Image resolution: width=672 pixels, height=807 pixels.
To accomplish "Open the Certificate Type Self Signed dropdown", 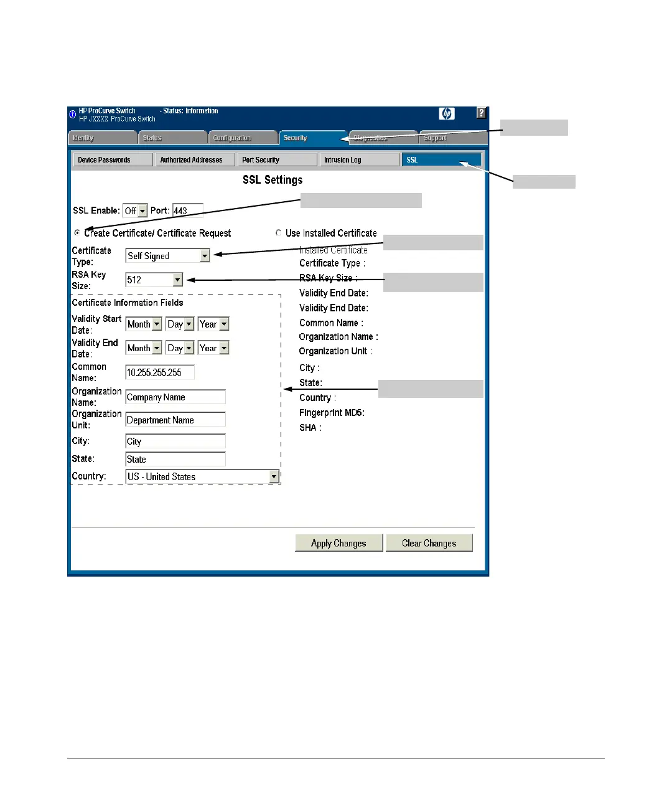I will click(168, 256).
